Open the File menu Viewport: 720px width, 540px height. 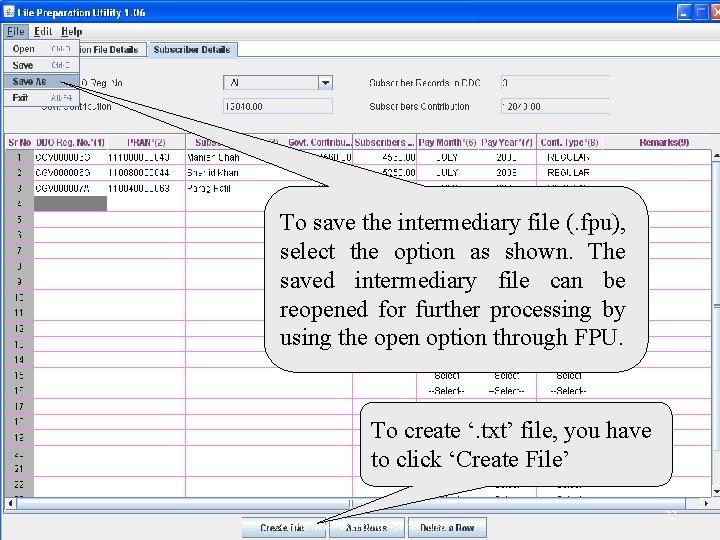16,32
